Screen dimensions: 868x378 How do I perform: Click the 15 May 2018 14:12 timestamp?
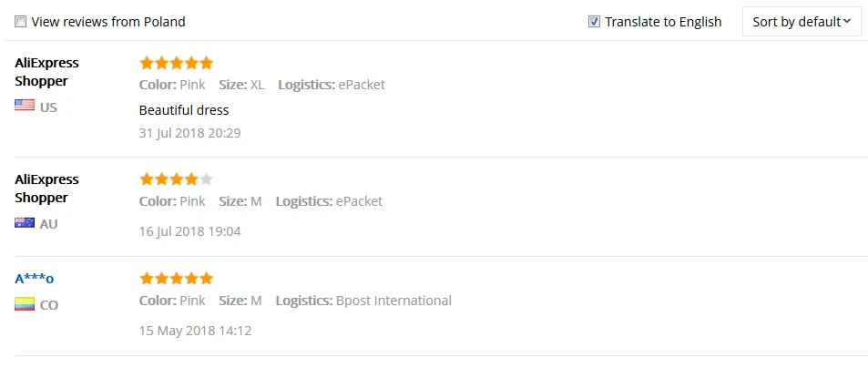click(x=195, y=331)
